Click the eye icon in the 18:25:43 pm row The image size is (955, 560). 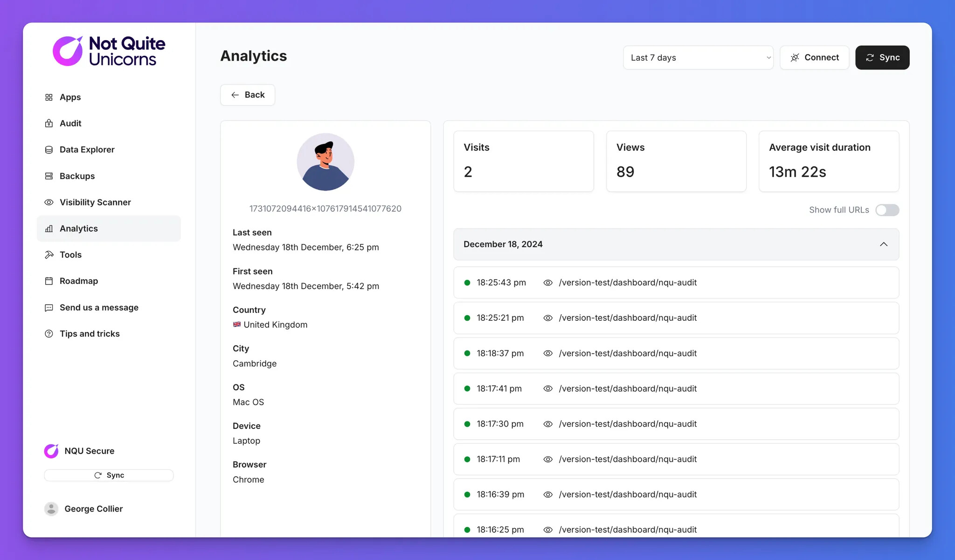[x=548, y=283]
